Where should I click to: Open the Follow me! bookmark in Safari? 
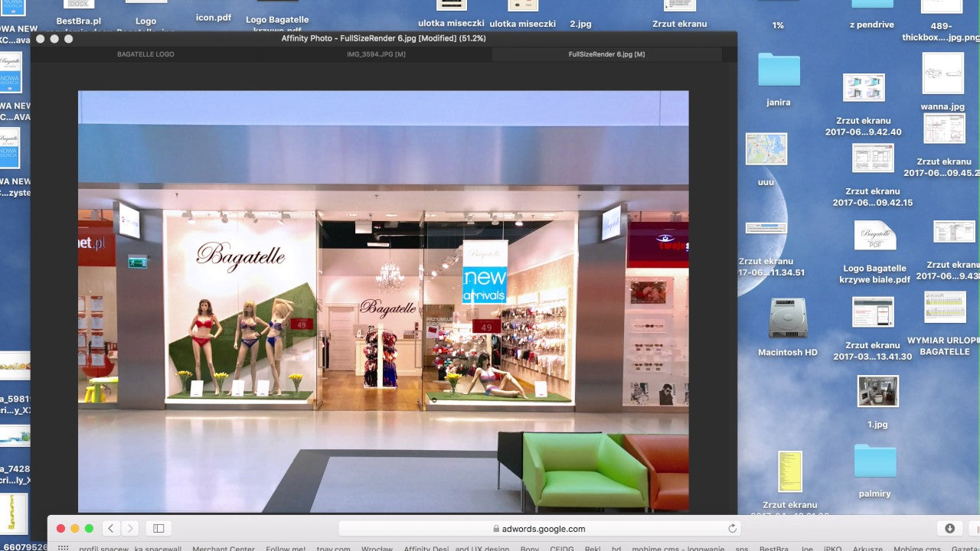click(286, 548)
